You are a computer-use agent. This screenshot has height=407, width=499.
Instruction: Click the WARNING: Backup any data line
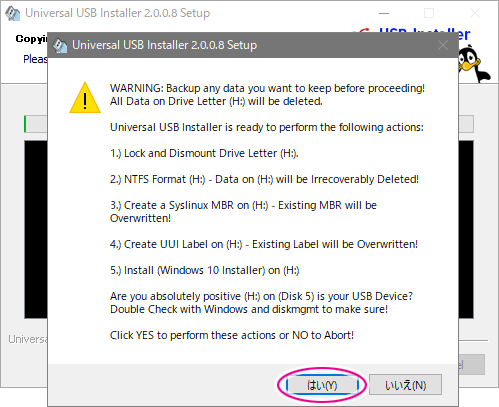click(x=267, y=88)
